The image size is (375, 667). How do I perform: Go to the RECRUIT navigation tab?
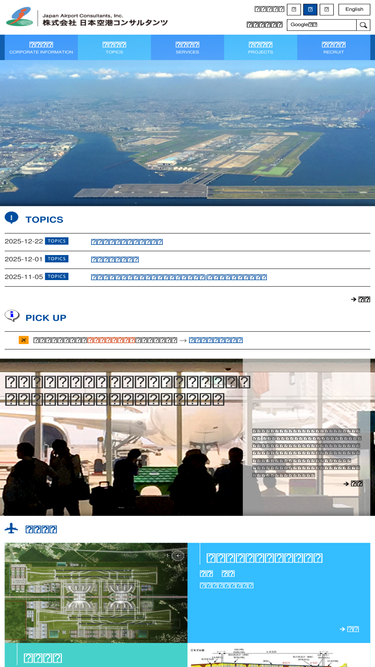pos(334,48)
